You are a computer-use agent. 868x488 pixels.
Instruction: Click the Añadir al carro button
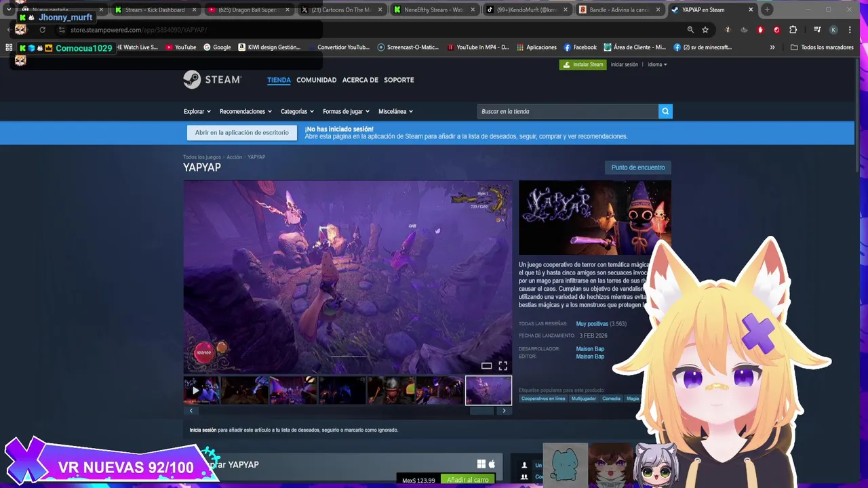468,480
